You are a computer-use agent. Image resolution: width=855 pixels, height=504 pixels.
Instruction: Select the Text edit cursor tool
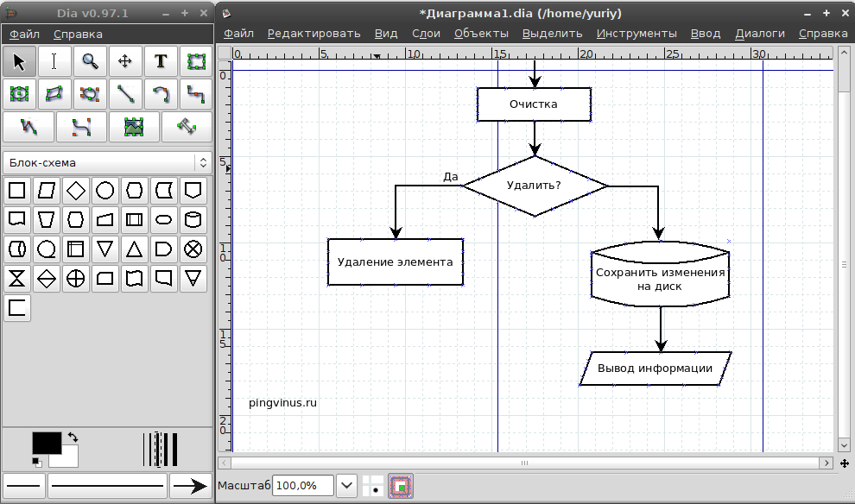point(54,61)
